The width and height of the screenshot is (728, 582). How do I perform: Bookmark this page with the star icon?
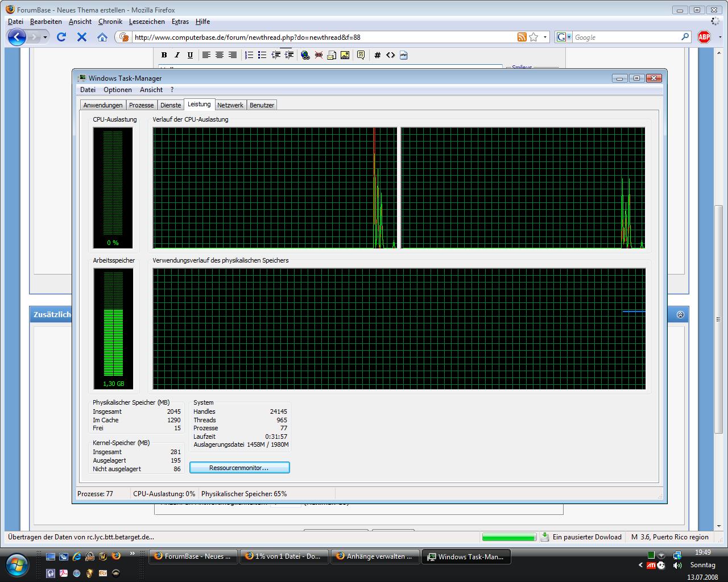click(533, 37)
